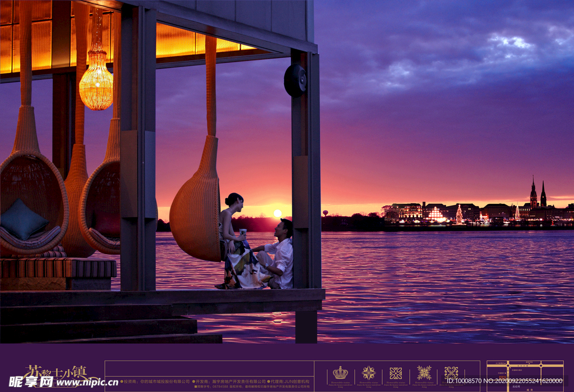This screenshot has height=392, width=574.
Task: Click the snowflake-style floral emblem
Action: (x=424, y=372)
